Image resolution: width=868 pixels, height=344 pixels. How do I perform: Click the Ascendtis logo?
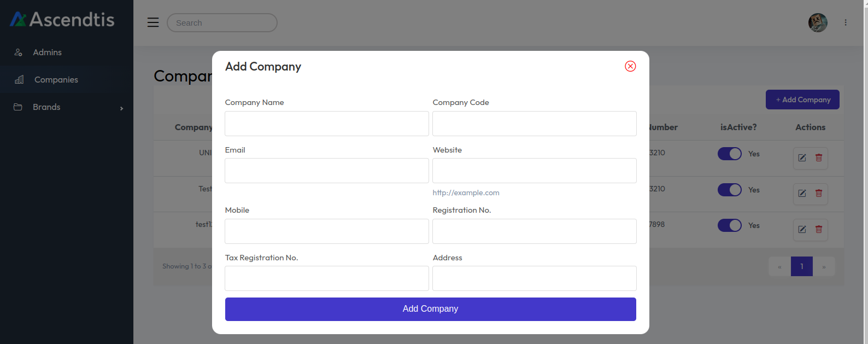pos(62,20)
